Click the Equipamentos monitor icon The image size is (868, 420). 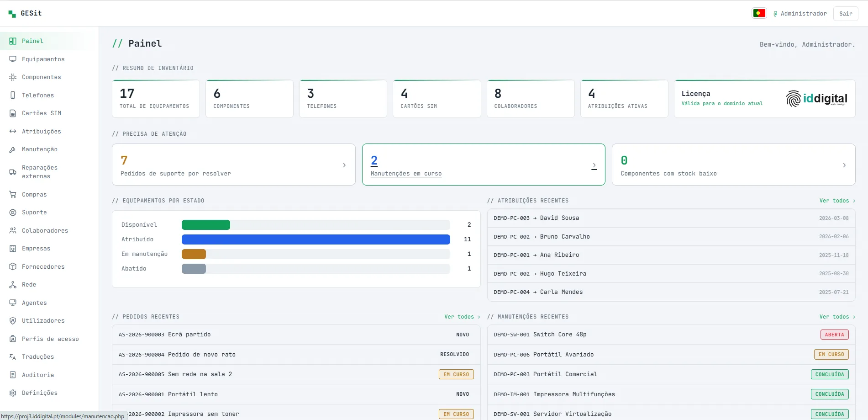pos(13,59)
